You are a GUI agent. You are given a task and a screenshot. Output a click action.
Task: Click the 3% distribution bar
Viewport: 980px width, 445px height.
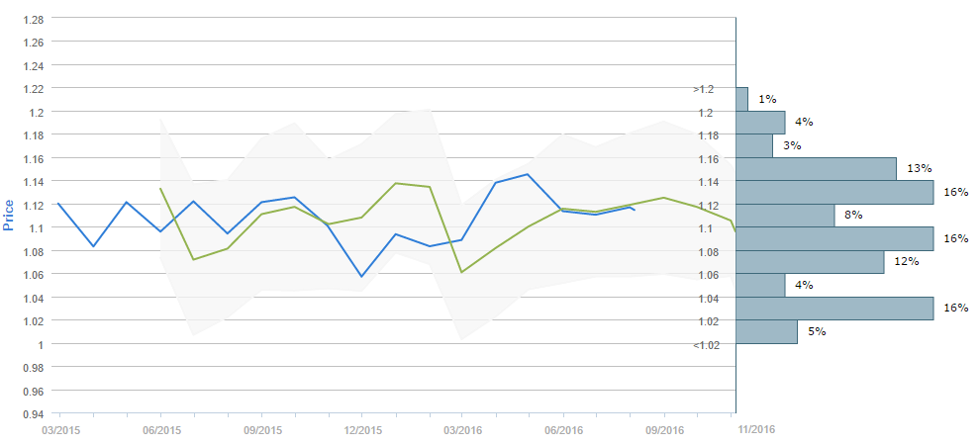(755, 145)
